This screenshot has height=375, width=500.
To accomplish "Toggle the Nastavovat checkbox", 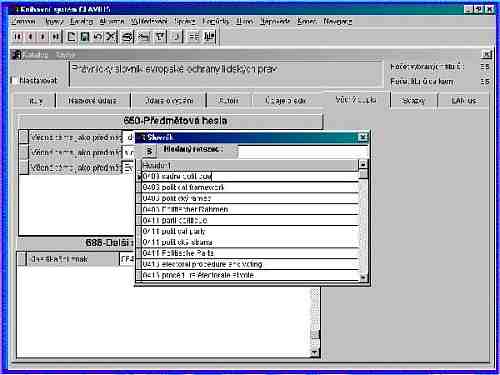I will tap(14, 80).
